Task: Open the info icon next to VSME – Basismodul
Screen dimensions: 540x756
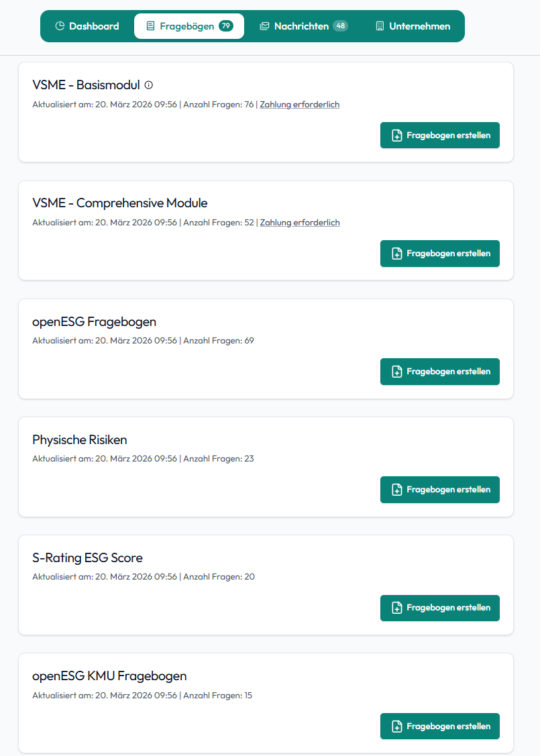Action: [148, 85]
